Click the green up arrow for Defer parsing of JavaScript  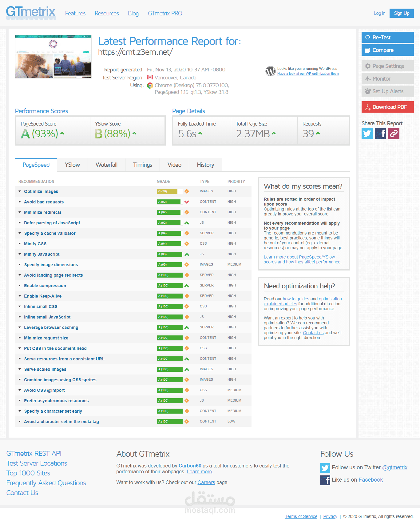[187, 223]
